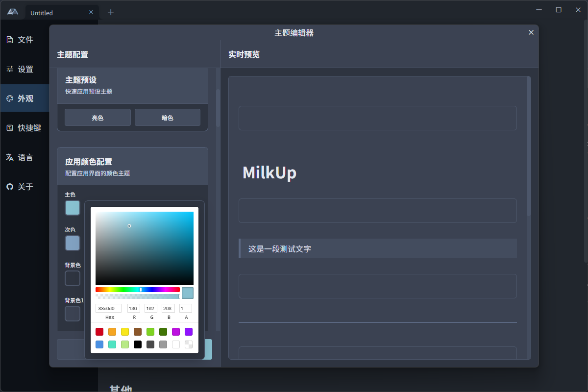Edit the 88c0d0 hex input field
The height and width of the screenshot is (392, 588).
click(x=108, y=308)
